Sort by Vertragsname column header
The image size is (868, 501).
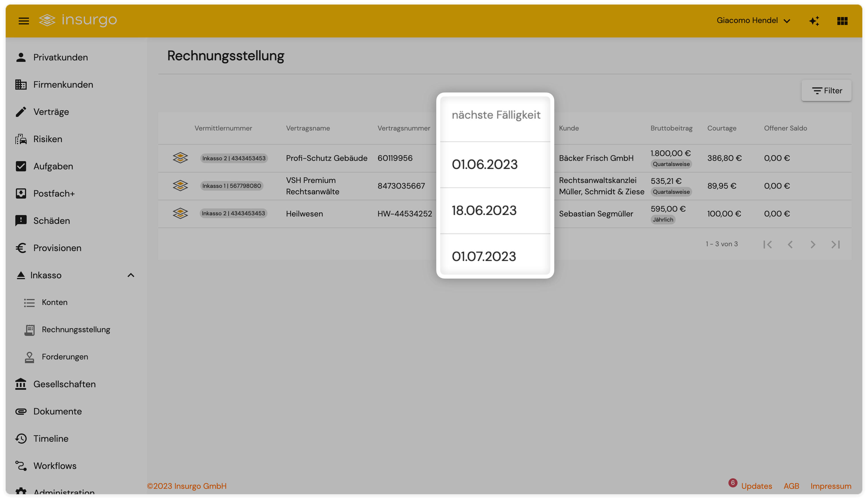click(308, 128)
